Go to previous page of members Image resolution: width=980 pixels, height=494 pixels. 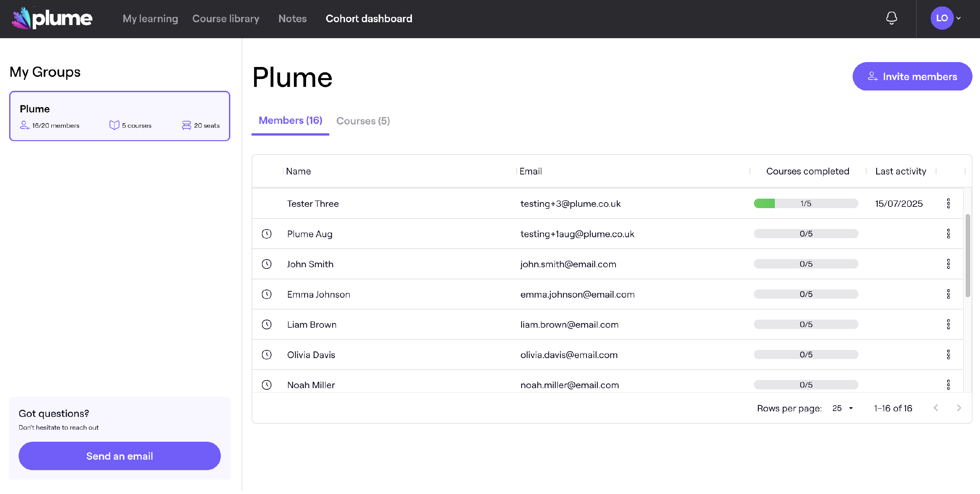click(x=936, y=408)
